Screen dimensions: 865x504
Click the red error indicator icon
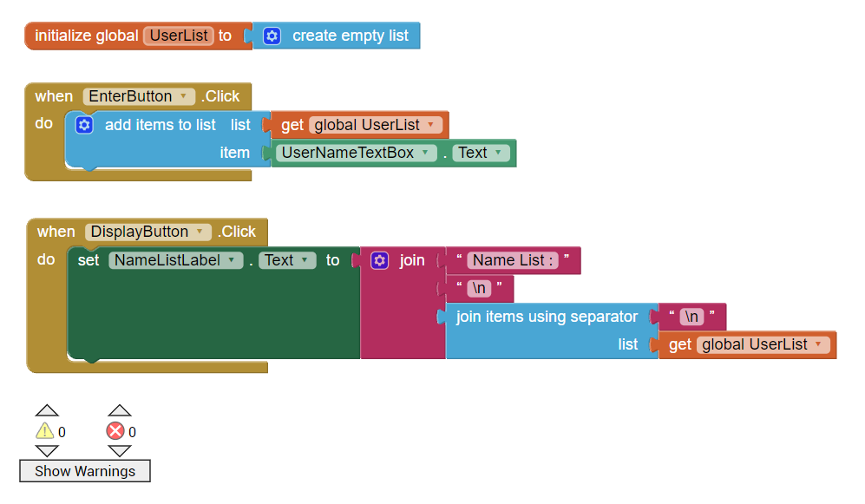coord(114,431)
